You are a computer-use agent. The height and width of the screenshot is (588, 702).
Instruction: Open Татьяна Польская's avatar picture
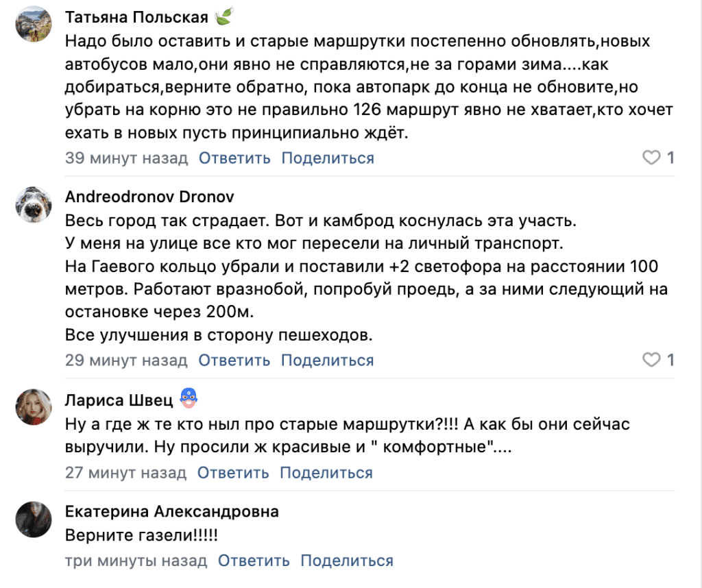34,25
